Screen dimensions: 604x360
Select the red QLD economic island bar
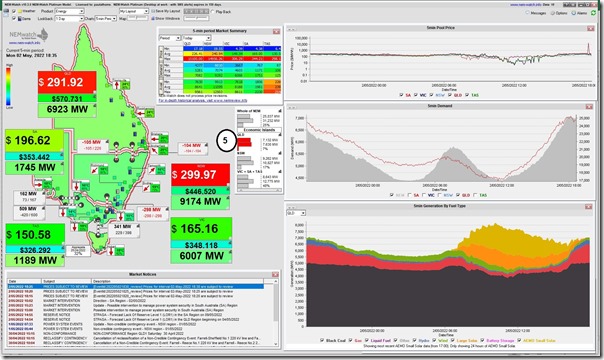244,144
